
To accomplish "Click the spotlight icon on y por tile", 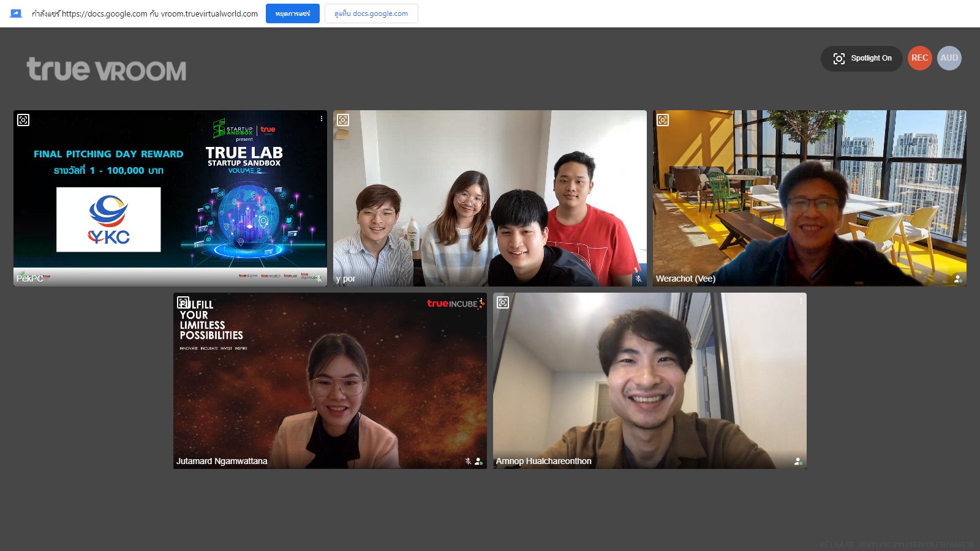I will coord(343,120).
